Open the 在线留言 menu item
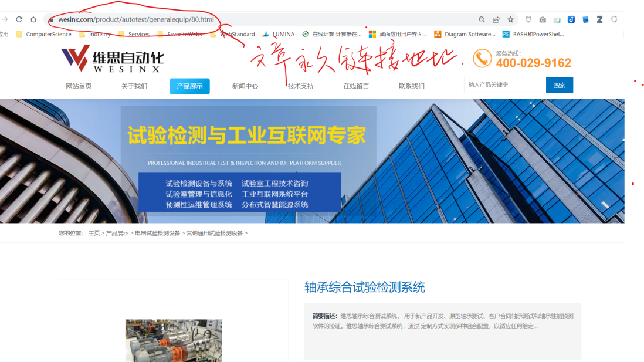This screenshot has width=644, height=362. pyautogui.click(x=356, y=86)
